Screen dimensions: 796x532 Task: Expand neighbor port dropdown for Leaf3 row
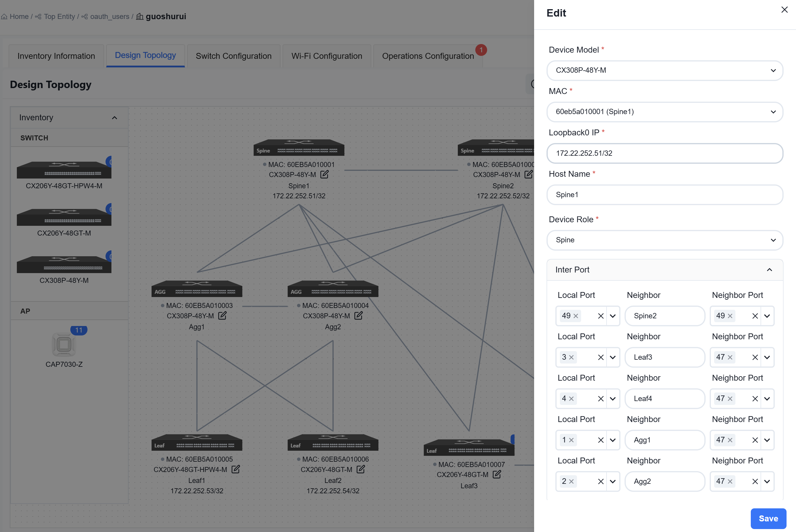point(767,358)
